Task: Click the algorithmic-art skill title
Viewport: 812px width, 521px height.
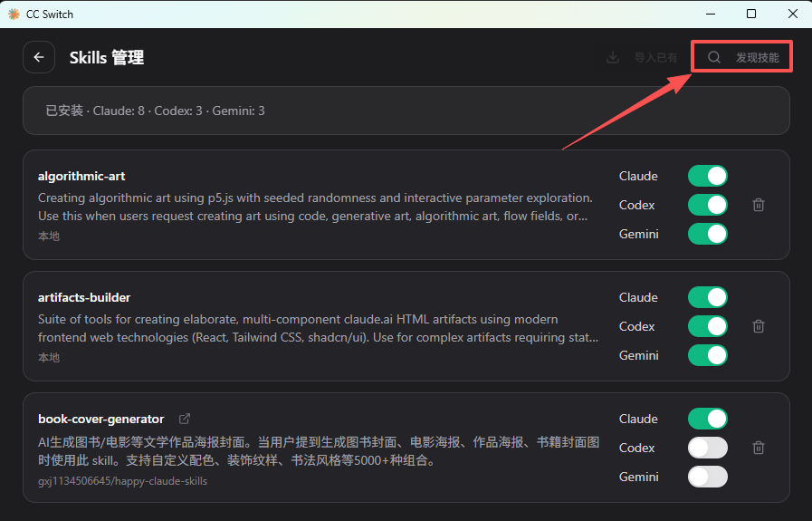Action: click(81, 177)
